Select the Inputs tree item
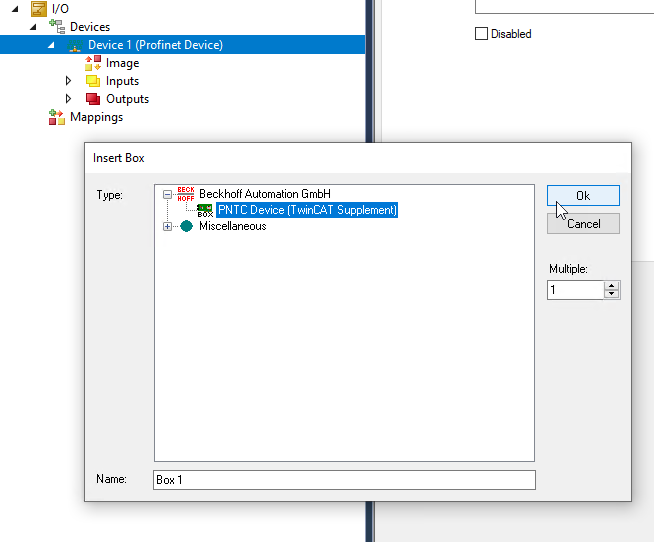Viewport: 654px width, 542px height. coord(122,81)
